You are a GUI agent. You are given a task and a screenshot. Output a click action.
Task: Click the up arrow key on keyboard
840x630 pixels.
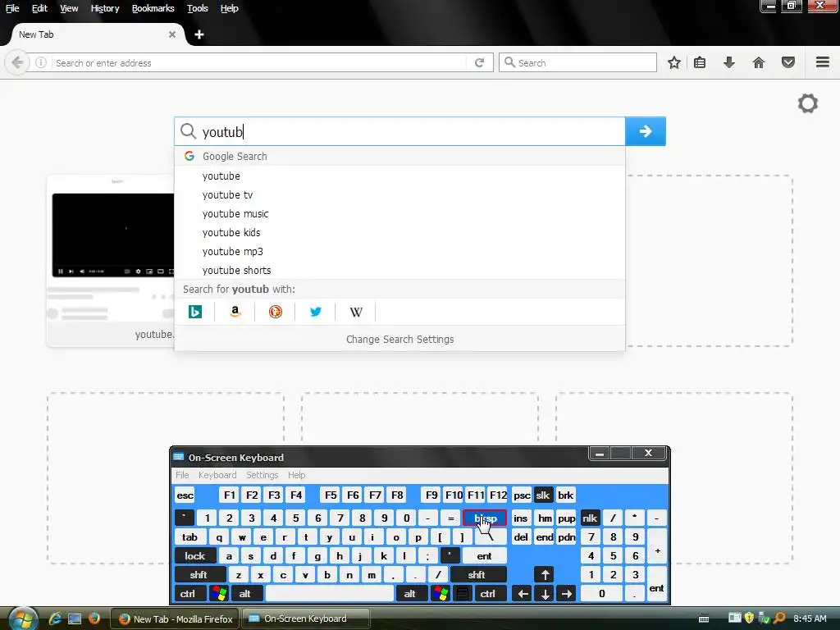click(545, 575)
